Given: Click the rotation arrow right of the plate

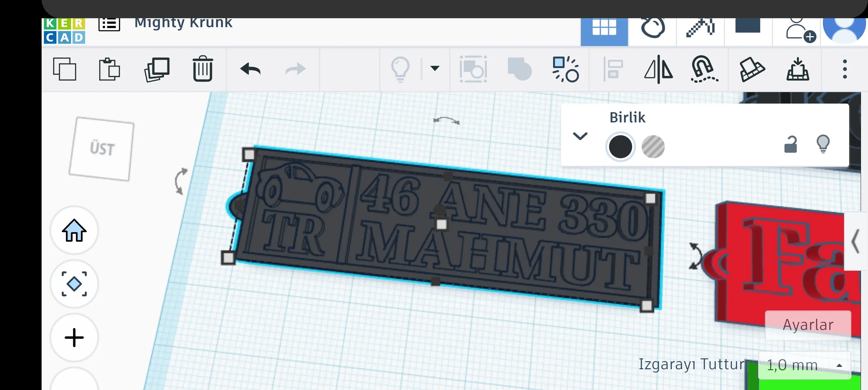Looking at the screenshot, I should point(695,256).
